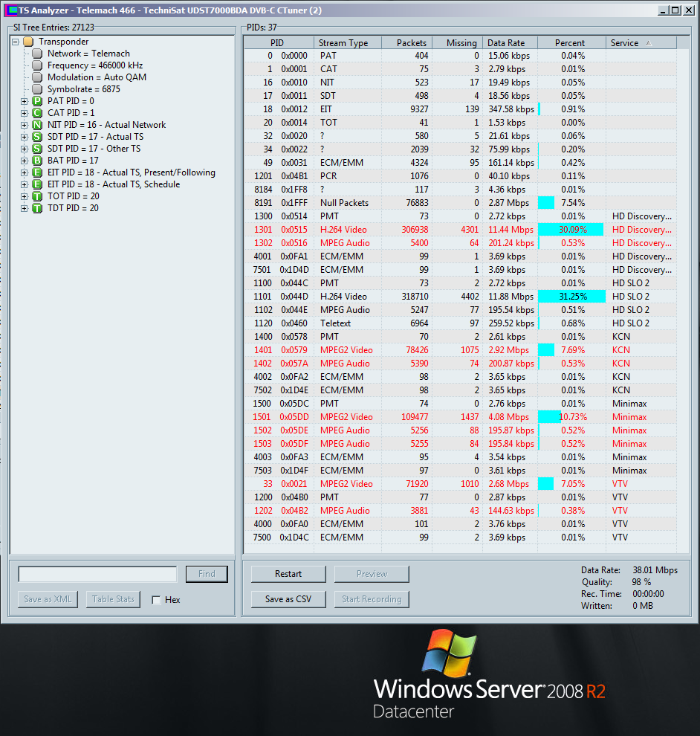The height and width of the screenshot is (736, 700).
Task: Click the Save as XML button
Action: pyautogui.click(x=48, y=599)
